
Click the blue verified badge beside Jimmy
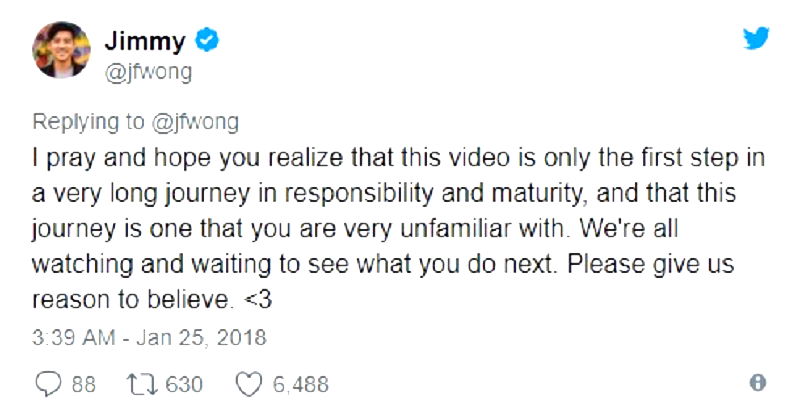[x=208, y=42]
